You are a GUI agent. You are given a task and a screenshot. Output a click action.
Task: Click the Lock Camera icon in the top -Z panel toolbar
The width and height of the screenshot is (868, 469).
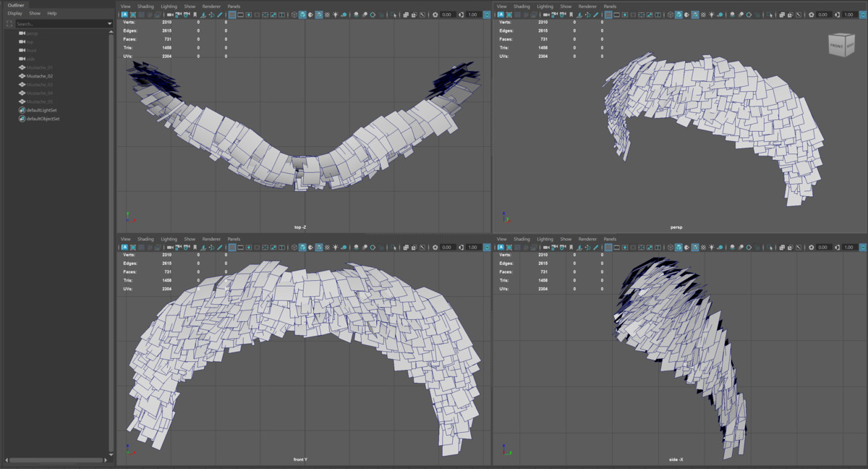(177, 14)
